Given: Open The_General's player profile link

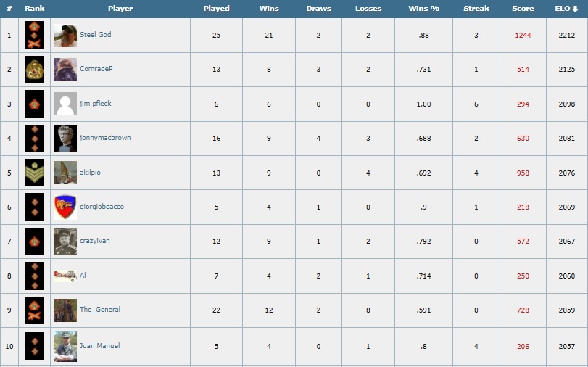Looking at the screenshot, I should coord(100,310).
